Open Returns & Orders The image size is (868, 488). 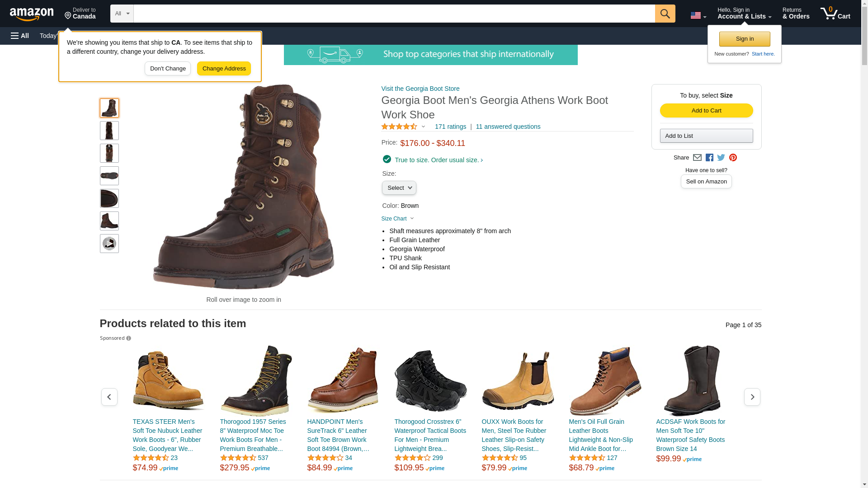(796, 14)
